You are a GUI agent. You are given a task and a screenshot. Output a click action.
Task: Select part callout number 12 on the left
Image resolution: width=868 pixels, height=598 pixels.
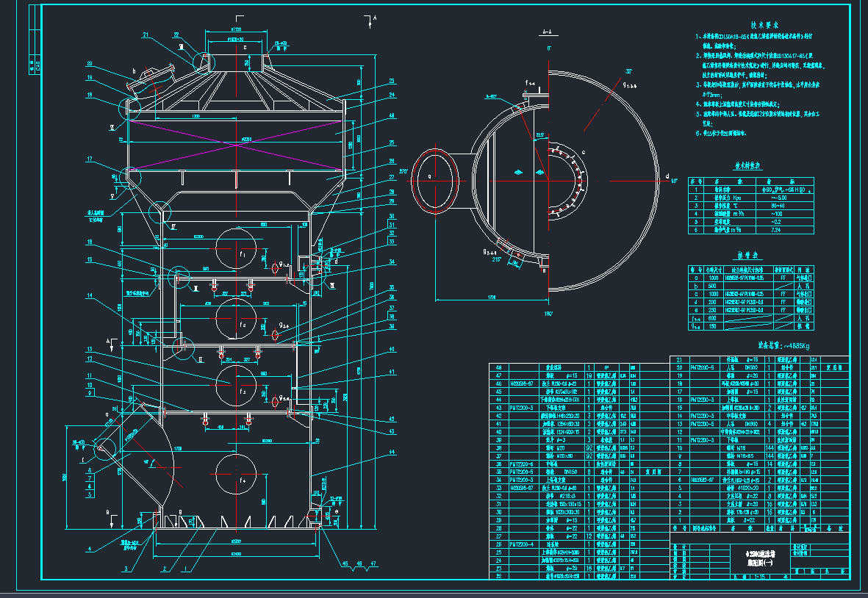click(90, 359)
